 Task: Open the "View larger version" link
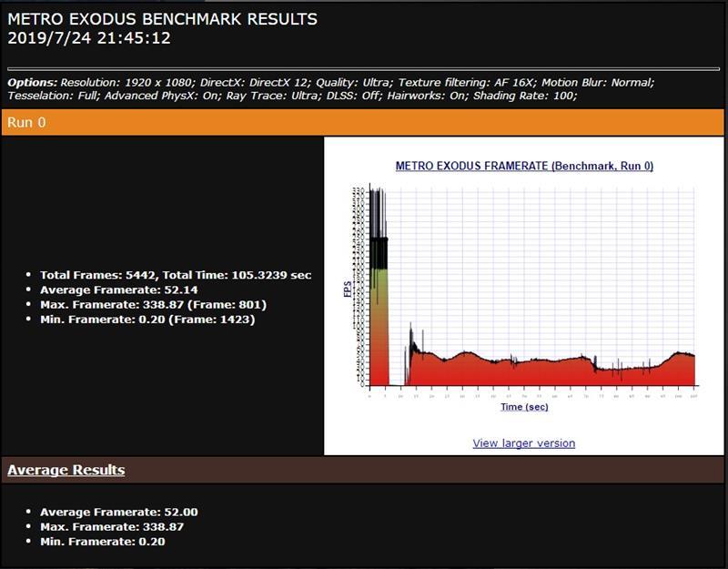pos(524,443)
